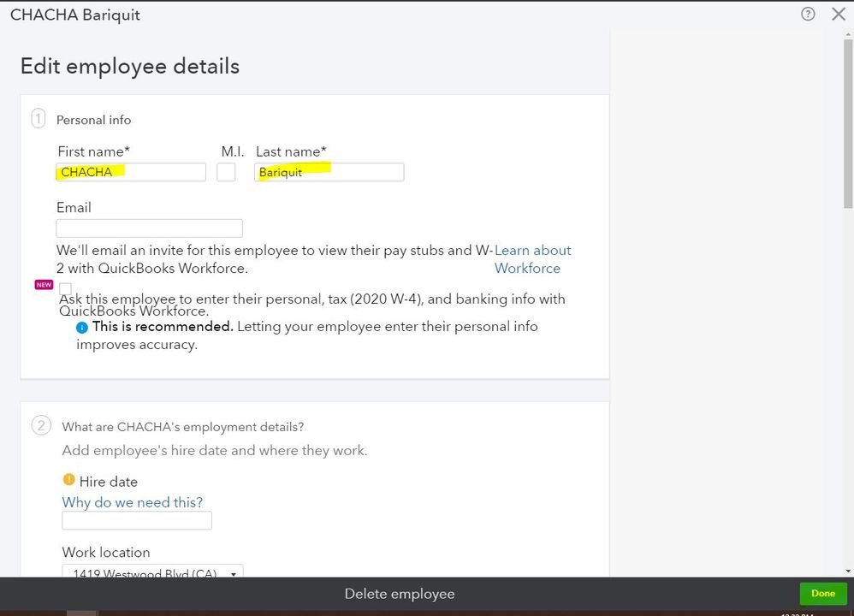Click the NEW badge icon
Image resolution: width=854 pixels, height=616 pixels.
(x=44, y=285)
